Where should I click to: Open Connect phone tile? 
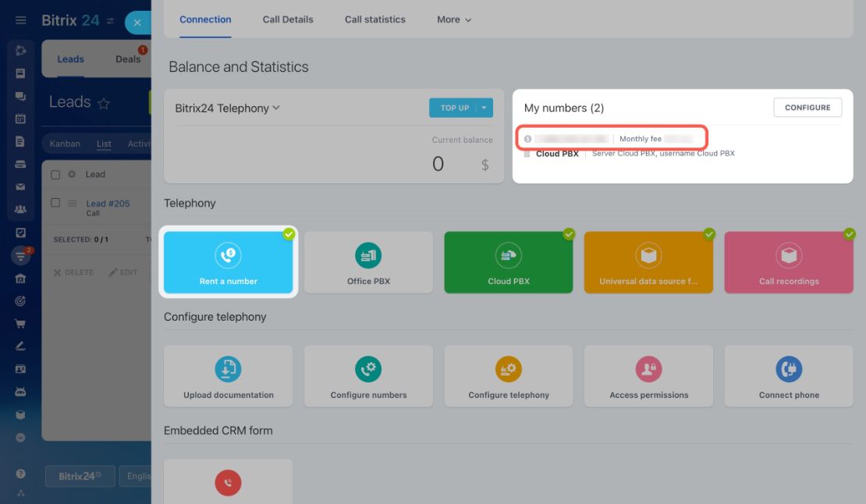(x=789, y=376)
